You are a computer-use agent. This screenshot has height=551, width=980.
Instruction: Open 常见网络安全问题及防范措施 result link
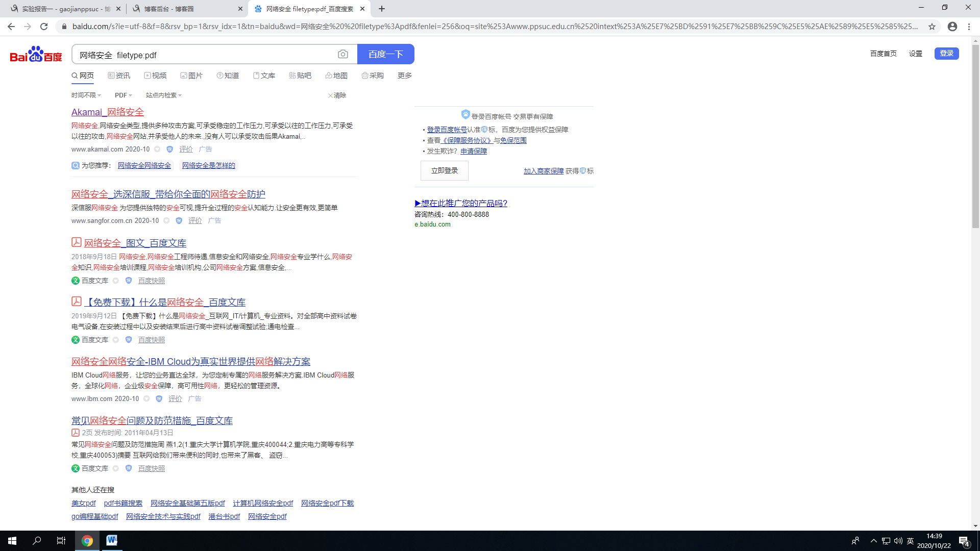tap(152, 420)
